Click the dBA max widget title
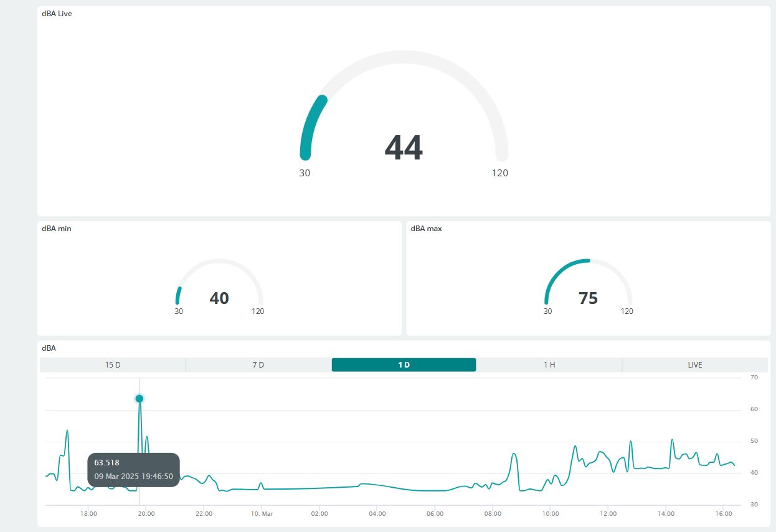 [427, 229]
